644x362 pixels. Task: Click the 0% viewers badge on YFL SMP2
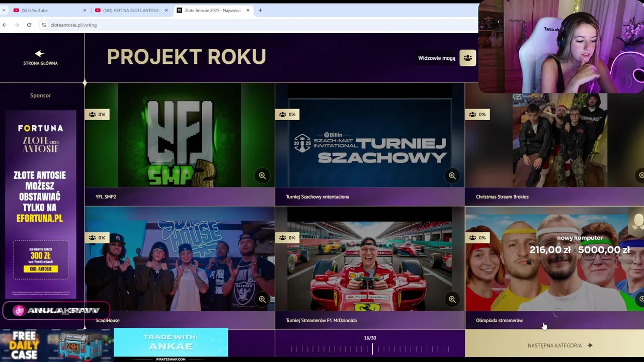(97, 114)
